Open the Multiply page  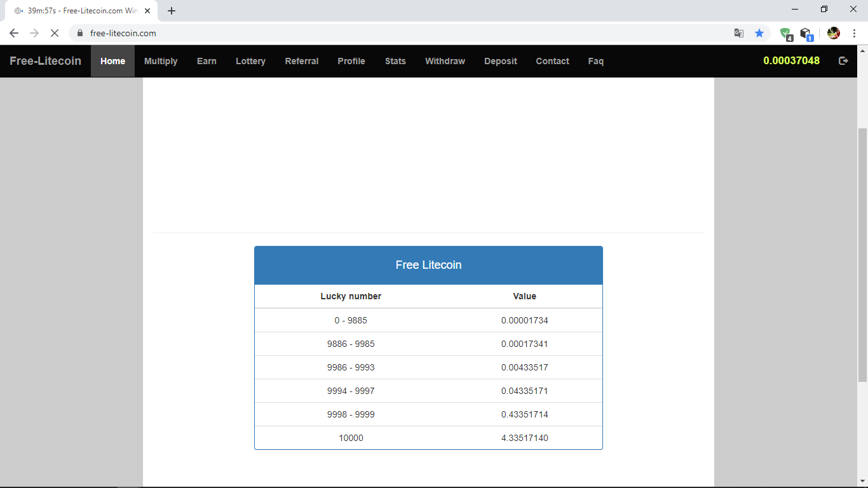(161, 61)
